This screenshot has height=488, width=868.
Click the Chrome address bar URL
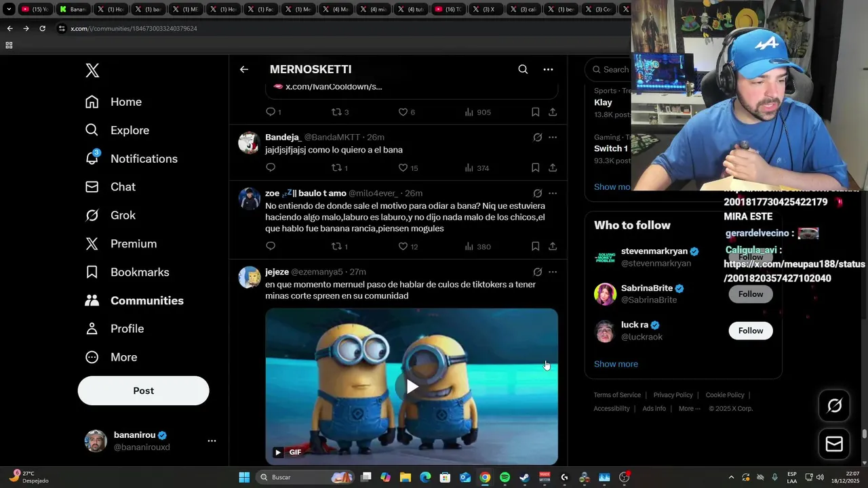[x=134, y=28]
